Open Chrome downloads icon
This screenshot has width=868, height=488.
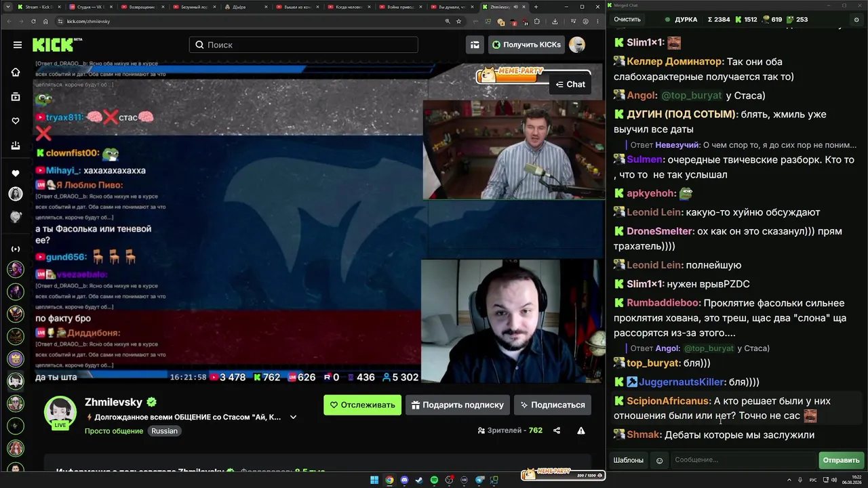pyautogui.click(x=555, y=21)
